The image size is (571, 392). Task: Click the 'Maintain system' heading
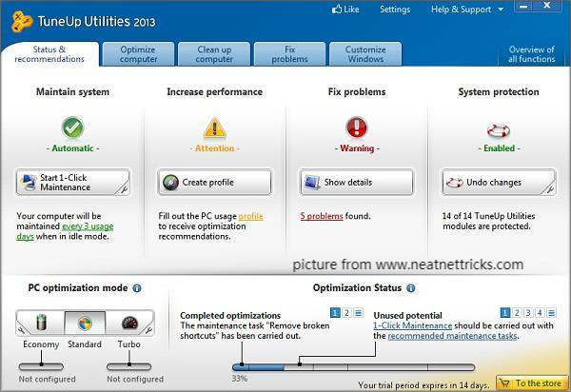pos(73,92)
